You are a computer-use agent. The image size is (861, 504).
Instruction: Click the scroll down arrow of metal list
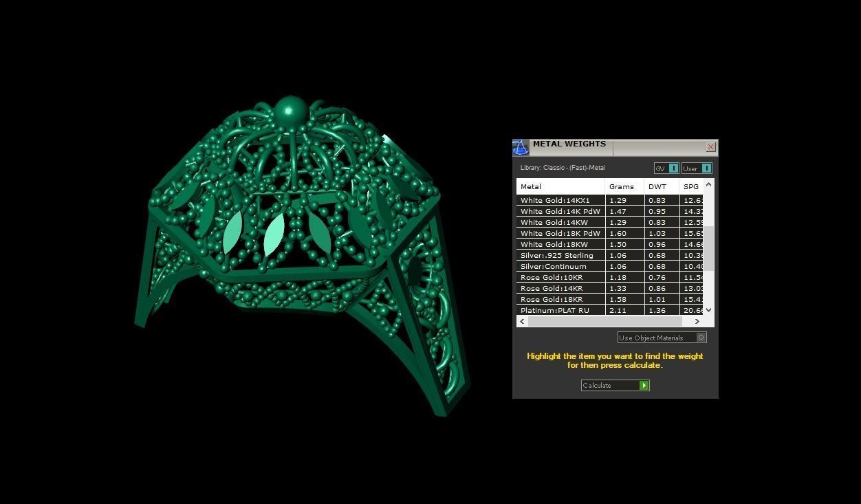[x=709, y=310]
